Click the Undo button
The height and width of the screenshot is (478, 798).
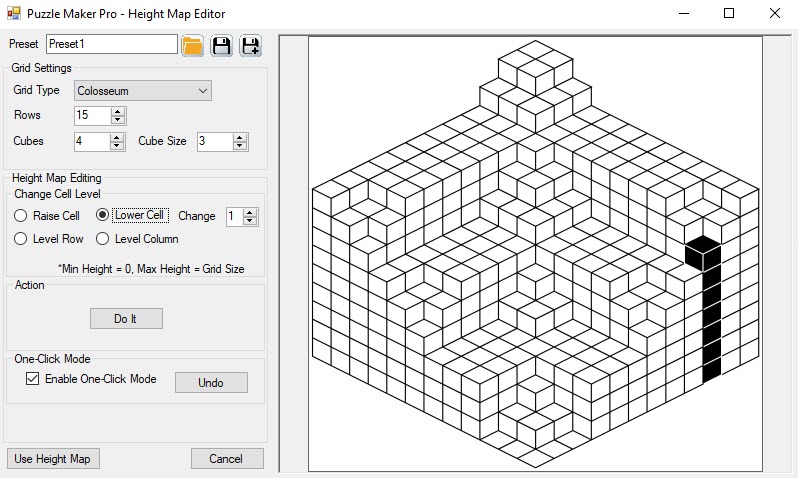(211, 382)
